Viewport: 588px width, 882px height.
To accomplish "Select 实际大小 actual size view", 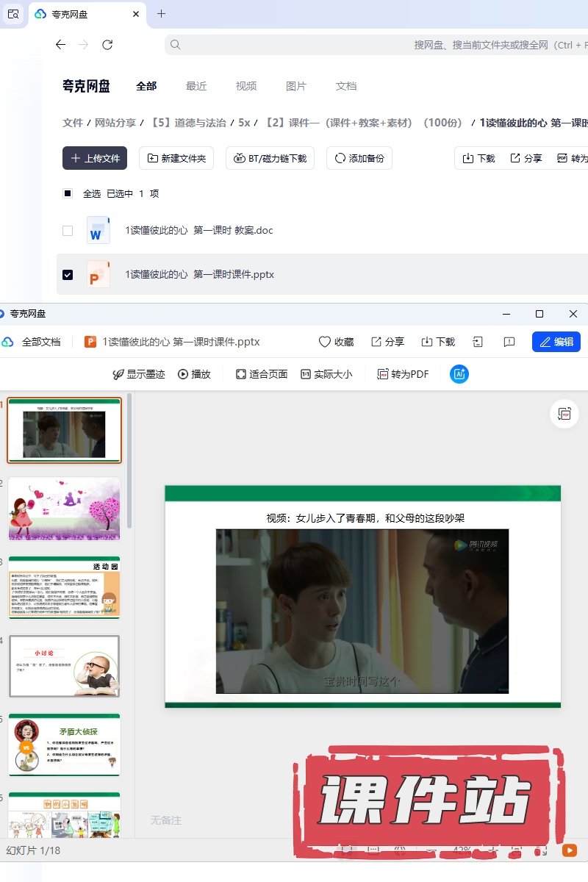I will 326,374.
